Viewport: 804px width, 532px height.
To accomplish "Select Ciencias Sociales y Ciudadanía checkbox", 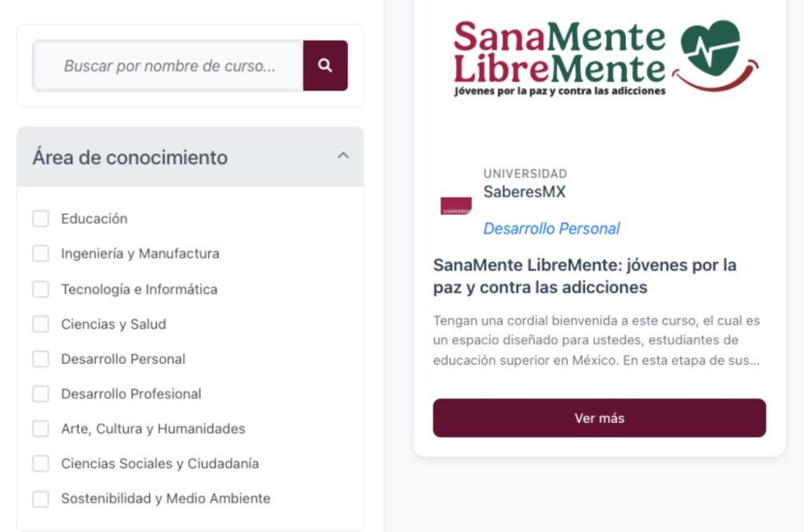I will 41,463.
